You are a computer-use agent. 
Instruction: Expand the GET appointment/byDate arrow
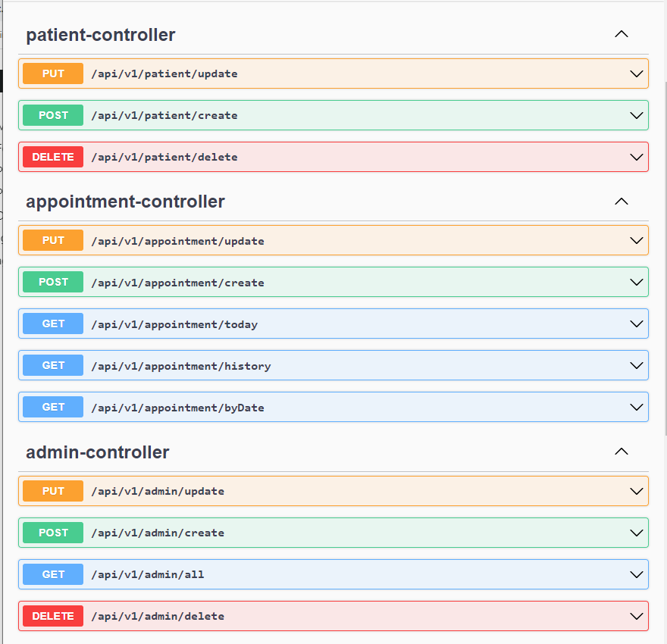click(637, 407)
